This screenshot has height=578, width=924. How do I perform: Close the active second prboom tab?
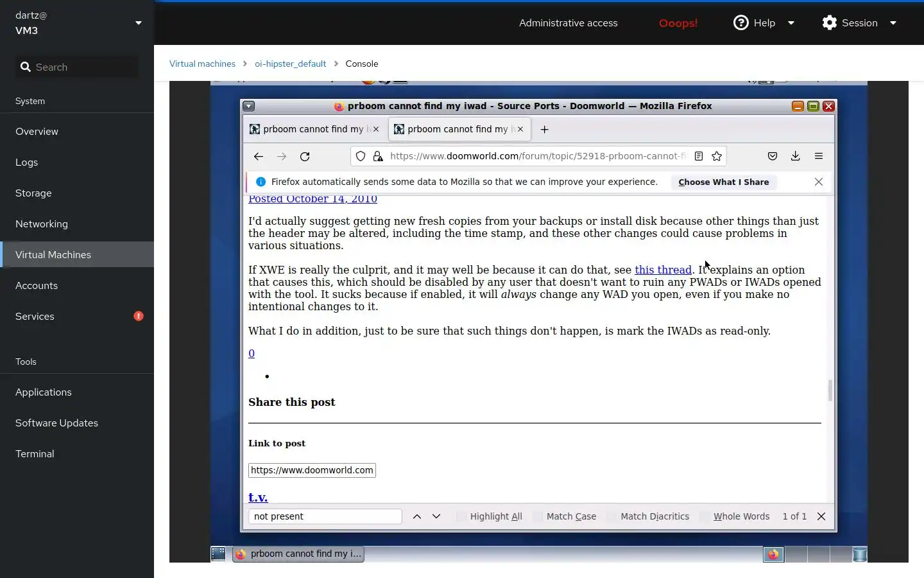tap(520, 129)
